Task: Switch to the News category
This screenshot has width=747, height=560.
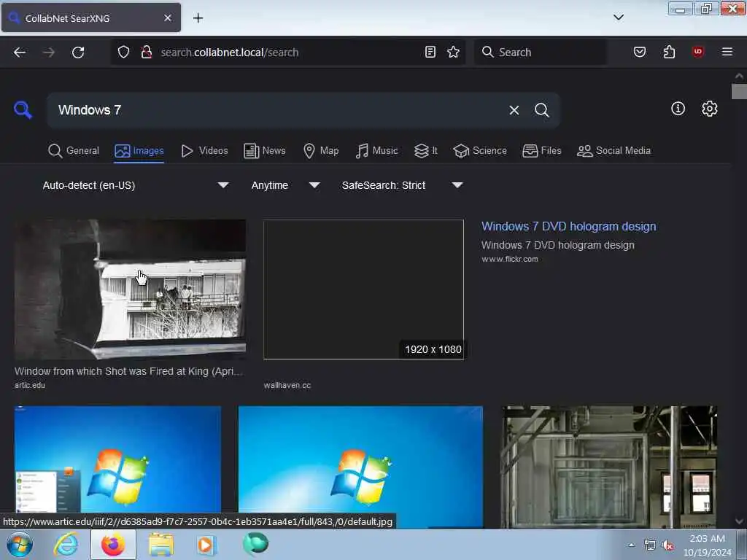Action: [x=265, y=151]
